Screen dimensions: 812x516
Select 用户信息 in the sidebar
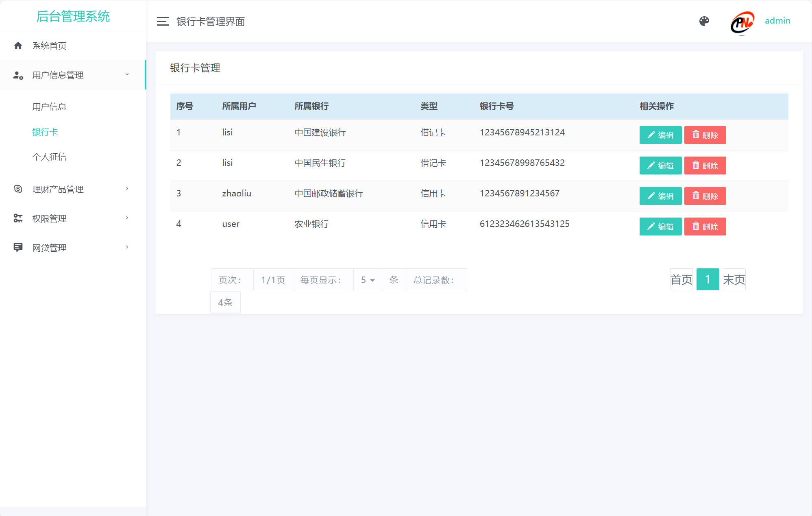tap(50, 107)
